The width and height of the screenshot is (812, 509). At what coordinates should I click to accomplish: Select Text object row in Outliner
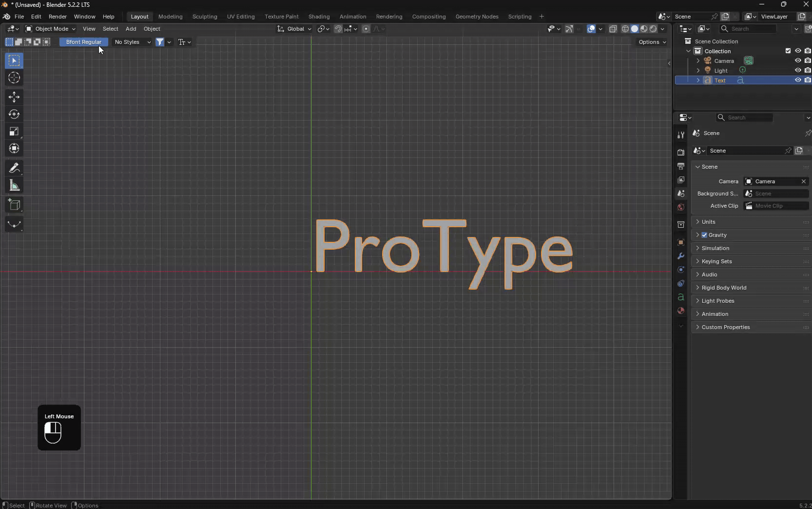click(743, 80)
